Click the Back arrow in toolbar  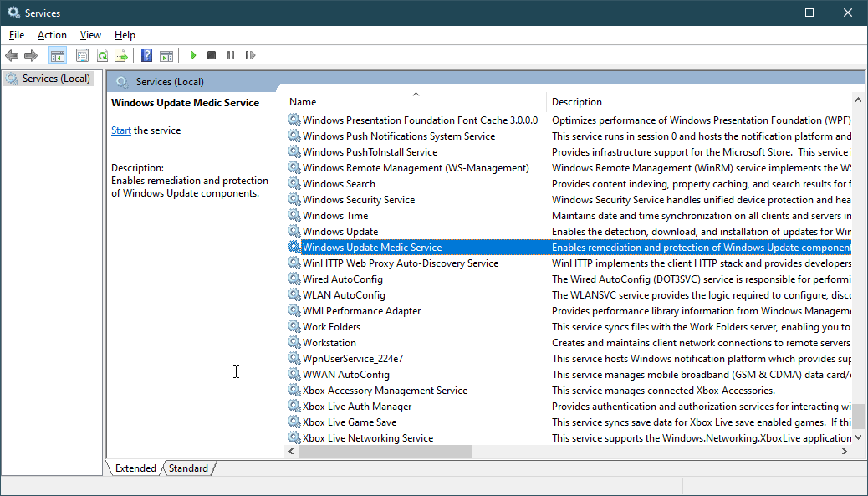12,55
